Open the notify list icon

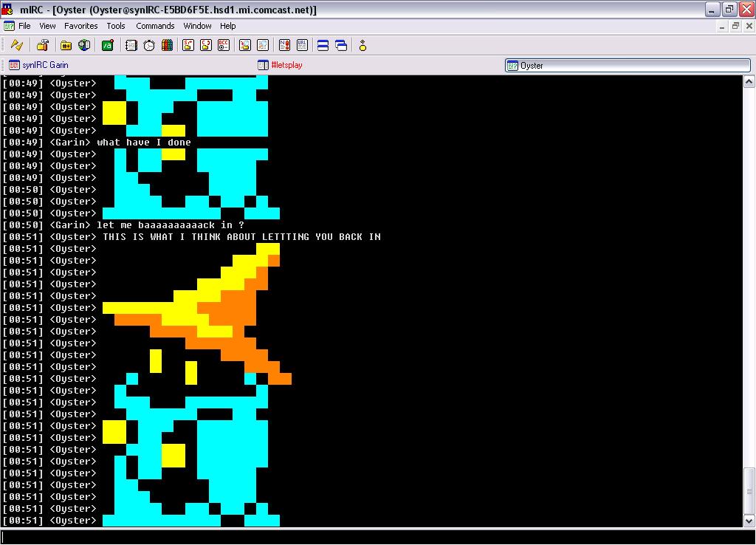284,45
